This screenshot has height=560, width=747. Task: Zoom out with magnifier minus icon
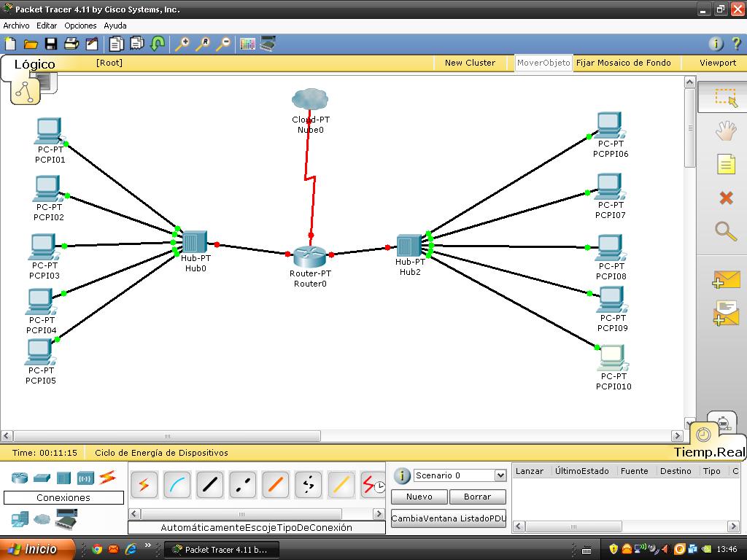click(x=223, y=44)
